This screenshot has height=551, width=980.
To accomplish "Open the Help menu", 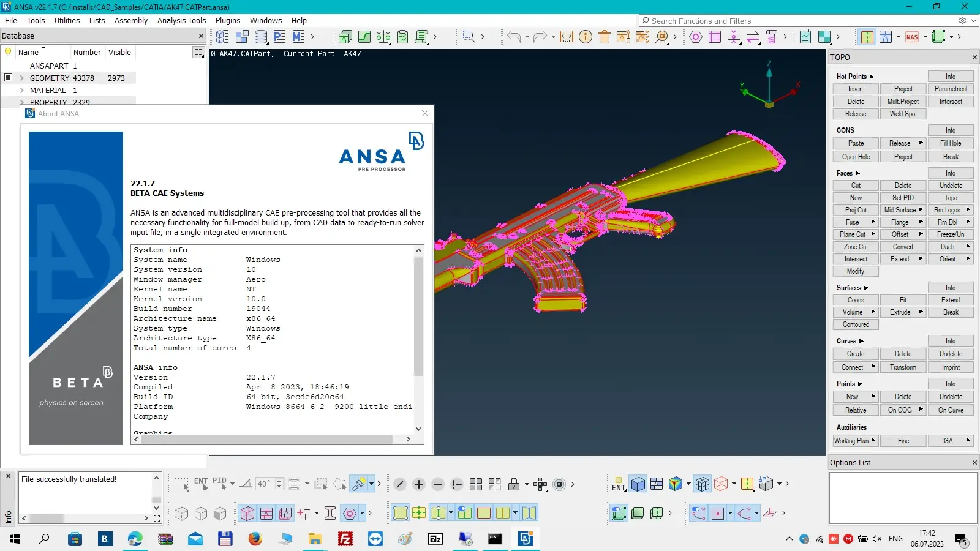I will click(299, 20).
